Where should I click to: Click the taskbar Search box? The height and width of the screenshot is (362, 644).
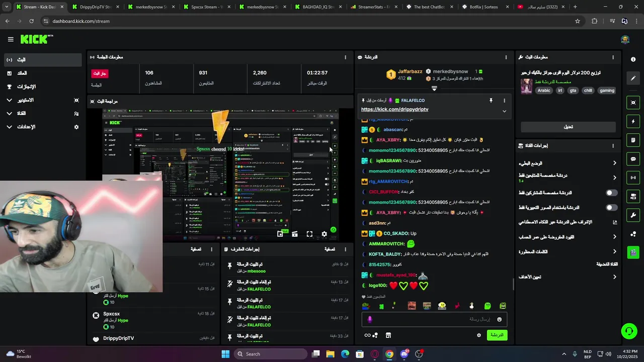(271, 354)
